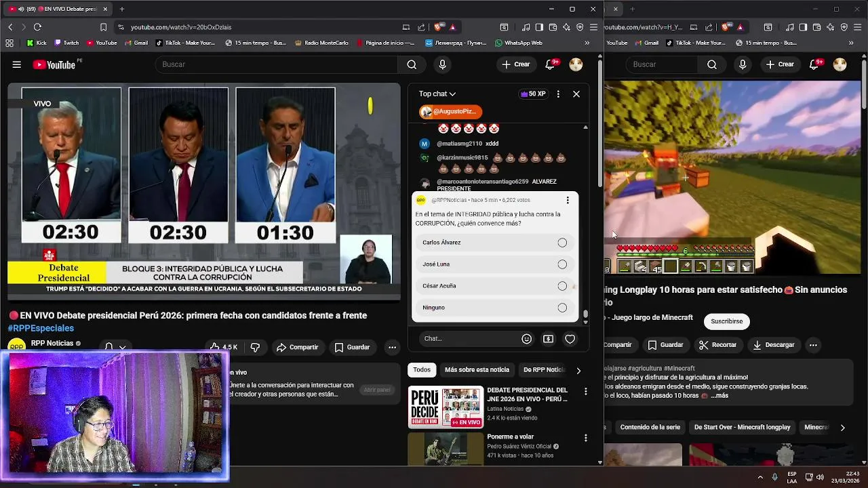868x488 pixels.
Task: Select the Todos filter chip
Action: (x=422, y=370)
